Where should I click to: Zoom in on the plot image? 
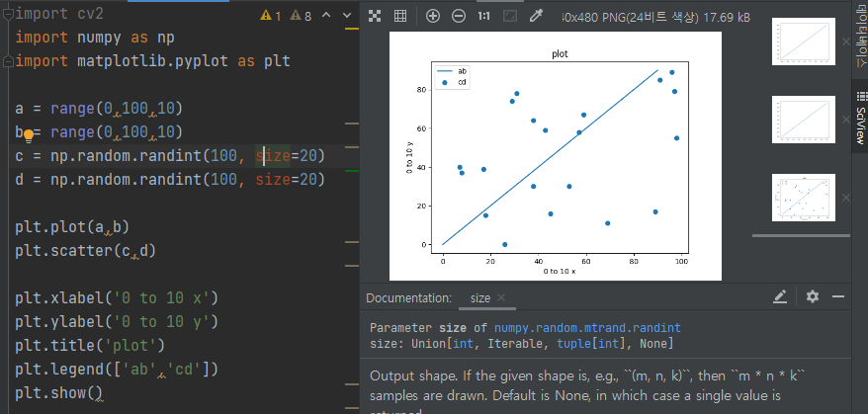click(x=433, y=17)
